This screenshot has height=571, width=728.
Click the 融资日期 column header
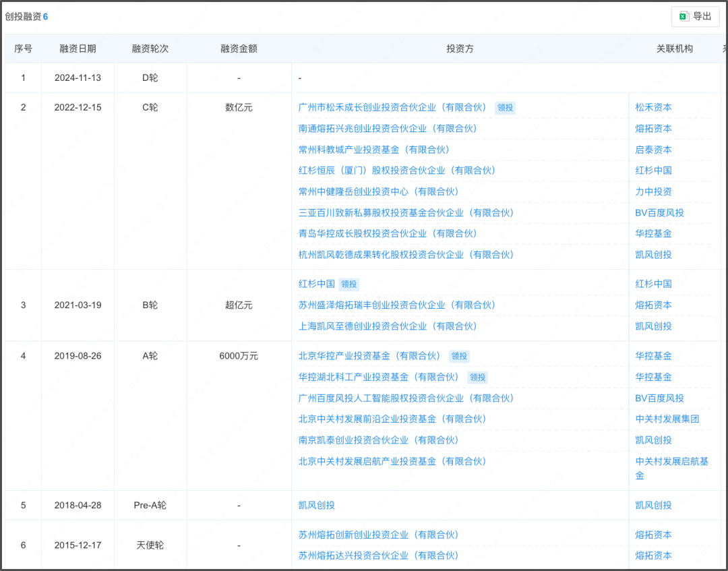[78, 49]
